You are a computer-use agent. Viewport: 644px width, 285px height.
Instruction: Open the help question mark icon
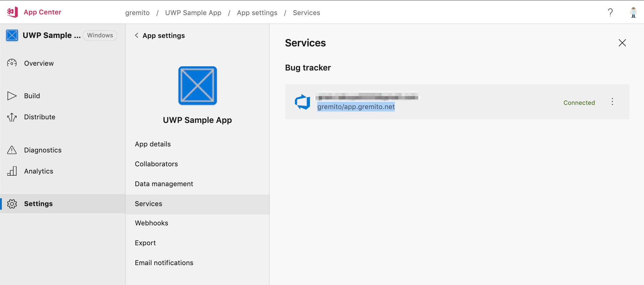point(610,12)
